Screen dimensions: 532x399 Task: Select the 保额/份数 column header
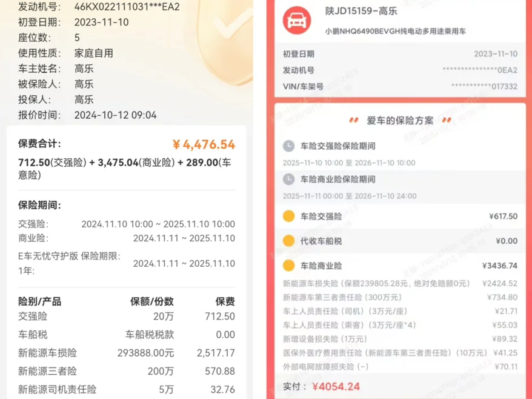tap(152, 301)
